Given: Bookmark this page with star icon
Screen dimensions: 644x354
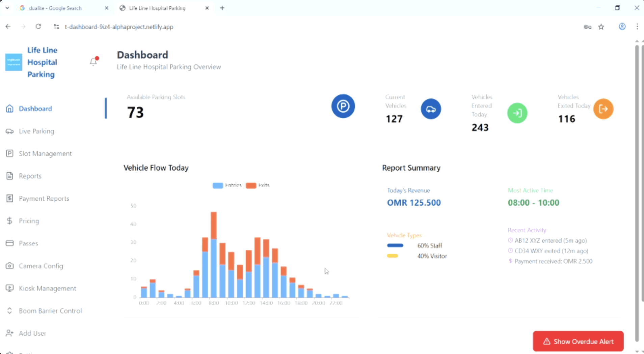Looking at the screenshot, I should [x=601, y=27].
